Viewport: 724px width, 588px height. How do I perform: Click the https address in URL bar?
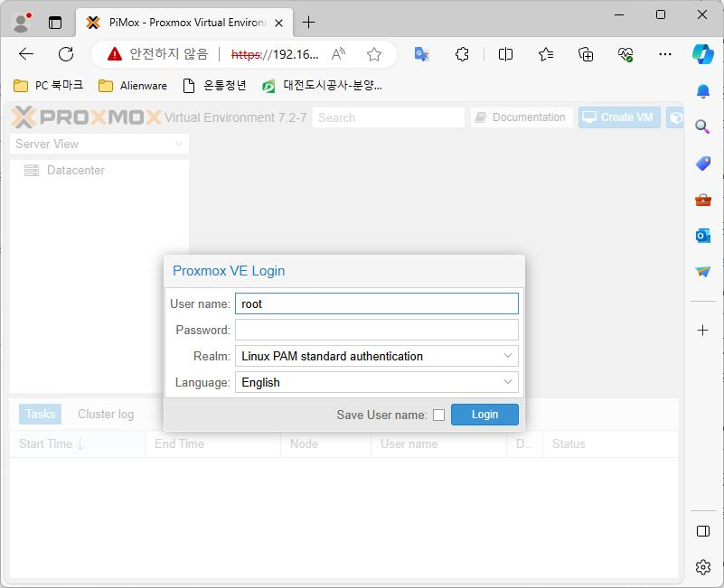pos(275,54)
